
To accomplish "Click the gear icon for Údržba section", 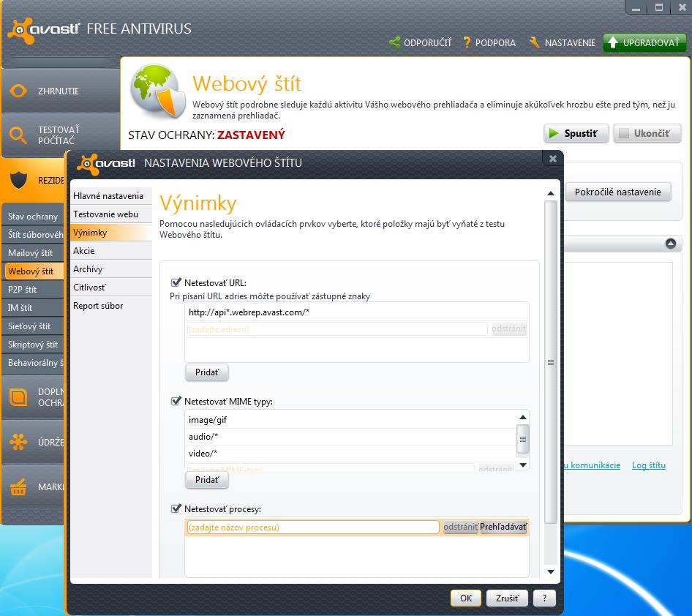I will (x=18, y=442).
